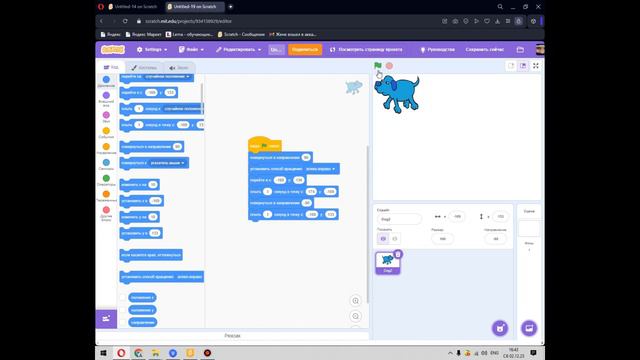Screen dimensions: 640x360
Task: Open the user account avatar
Action: (x=540, y=50)
